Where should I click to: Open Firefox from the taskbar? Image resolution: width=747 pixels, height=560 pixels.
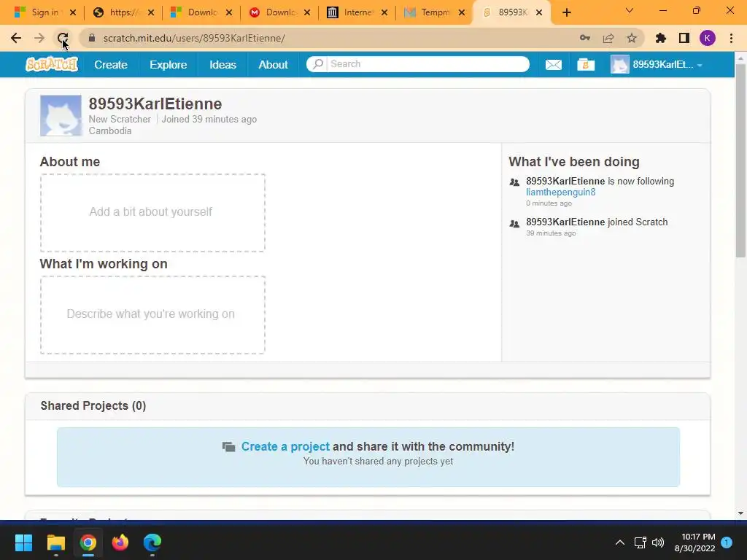(x=120, y=542)
